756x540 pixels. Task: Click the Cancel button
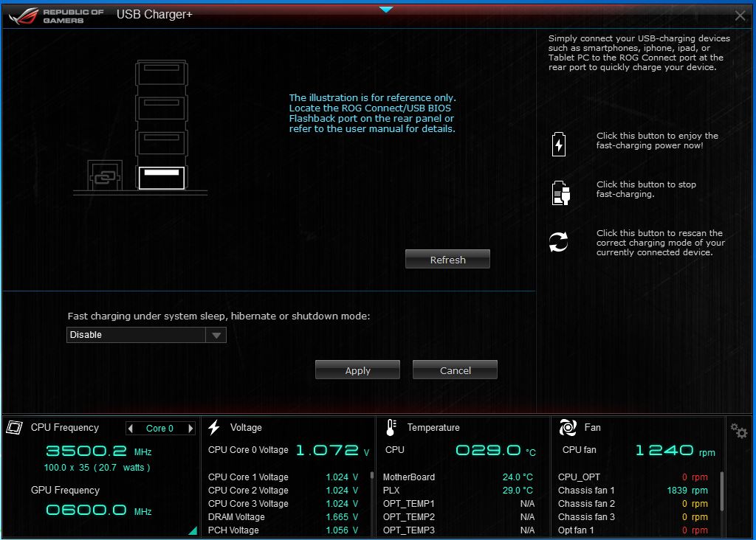(x=455, y=370)
